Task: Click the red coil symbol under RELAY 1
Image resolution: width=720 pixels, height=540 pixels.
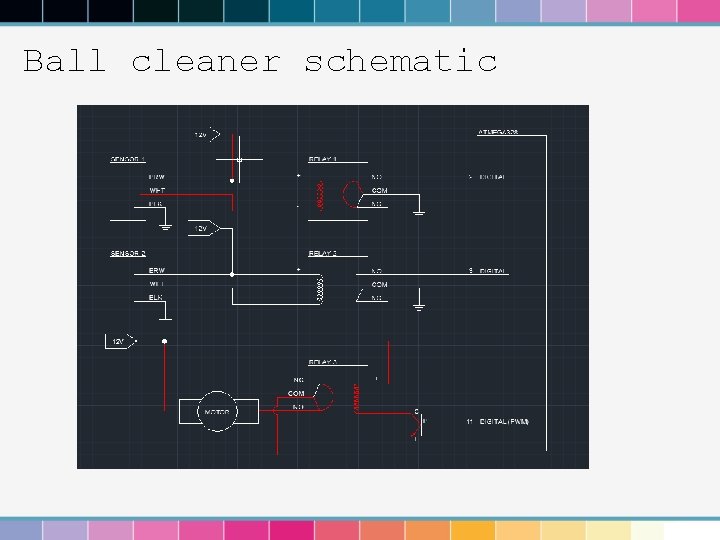Action: pyautogui.click(x=321, y=196)
